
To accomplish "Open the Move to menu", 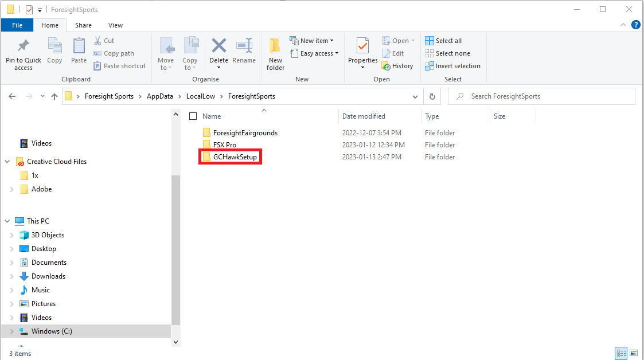I will click(x=166, y=54).
